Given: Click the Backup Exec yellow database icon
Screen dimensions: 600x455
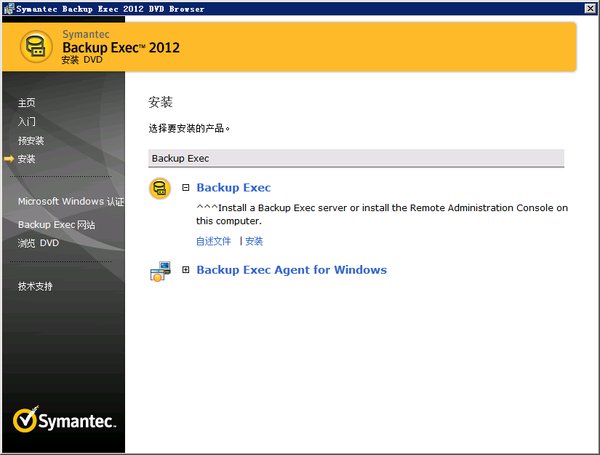Looking at the screenshot, I should point(160,188).
